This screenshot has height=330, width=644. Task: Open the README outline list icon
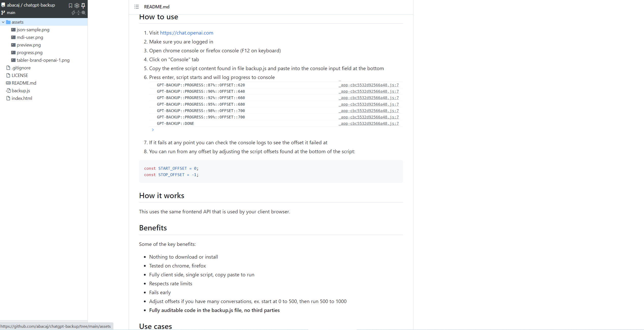[137, 7]
